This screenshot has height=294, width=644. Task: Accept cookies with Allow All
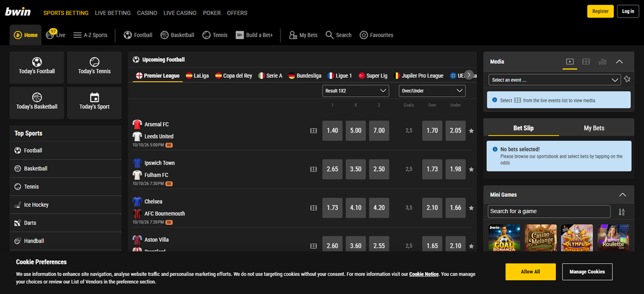(x=531, y=271)
